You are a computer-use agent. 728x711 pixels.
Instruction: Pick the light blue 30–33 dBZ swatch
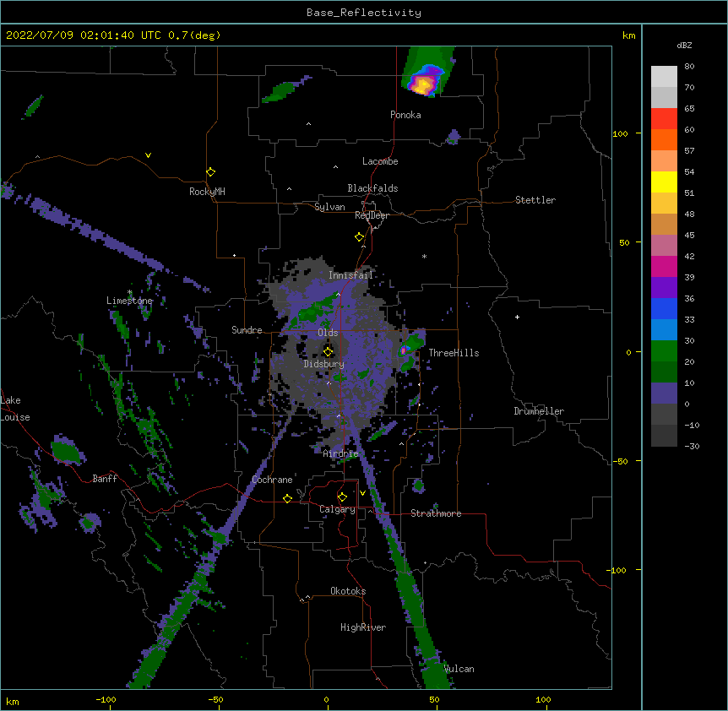point(664,329)
